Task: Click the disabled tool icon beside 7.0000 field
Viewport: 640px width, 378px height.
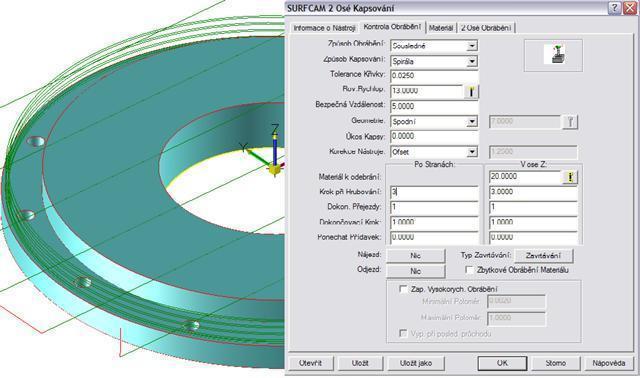Action: point(570,122)
